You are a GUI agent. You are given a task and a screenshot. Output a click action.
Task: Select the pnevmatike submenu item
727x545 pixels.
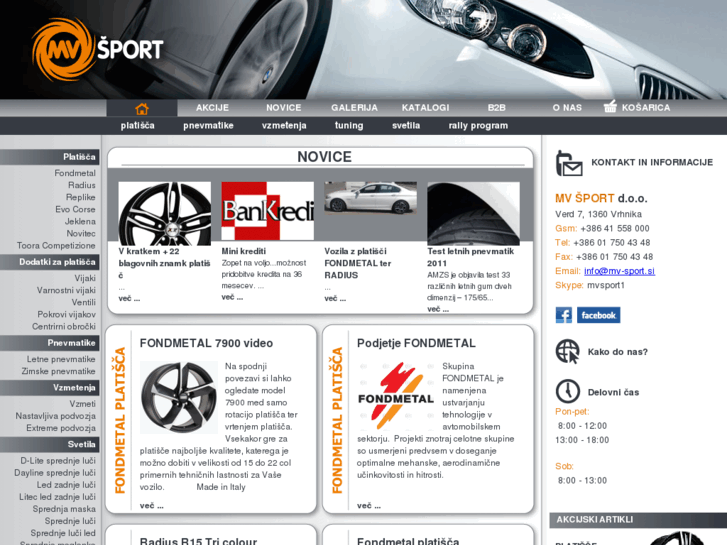[x=208, y=126]
